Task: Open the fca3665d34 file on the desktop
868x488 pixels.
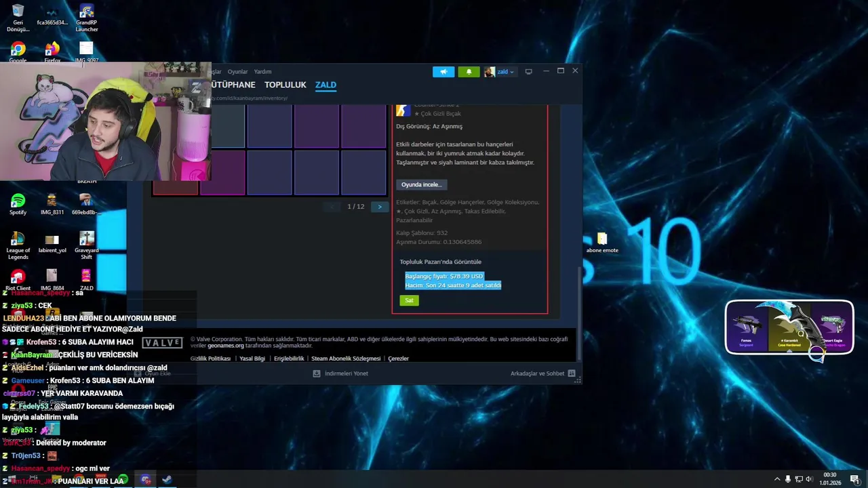Action: pos(52,16)
